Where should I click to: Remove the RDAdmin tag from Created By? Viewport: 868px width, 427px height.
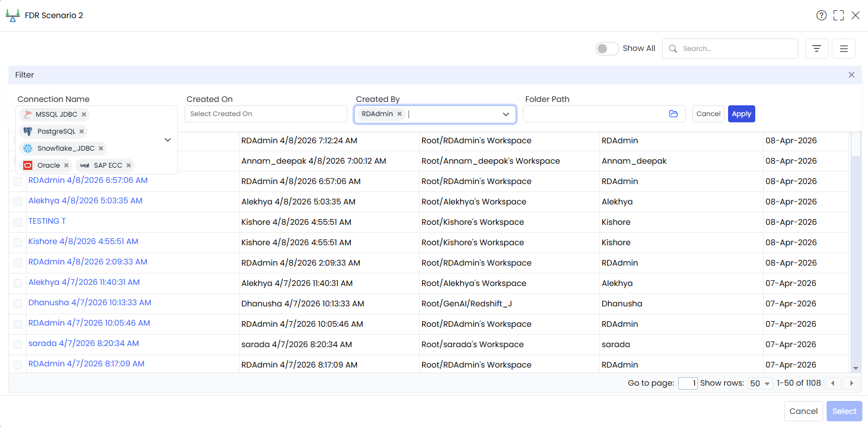coord(399,114)
